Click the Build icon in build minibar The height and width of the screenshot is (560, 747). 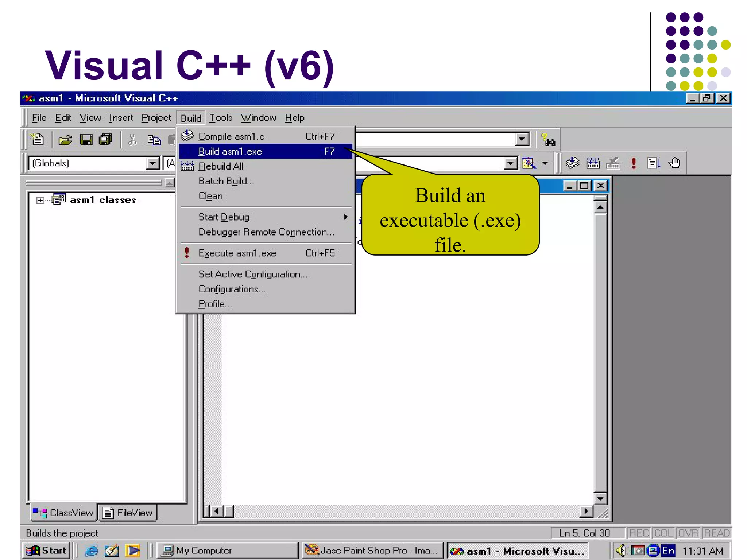(x=593, y=163)
